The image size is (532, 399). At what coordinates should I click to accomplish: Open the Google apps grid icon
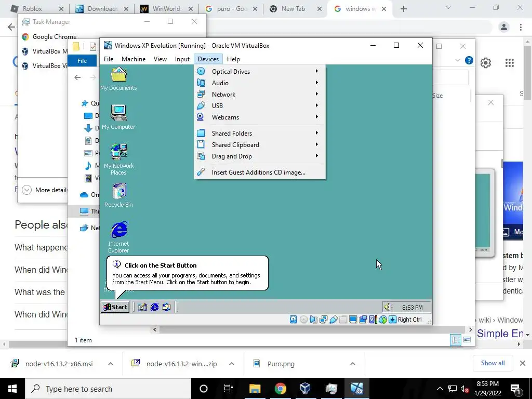tap(509, 63)
